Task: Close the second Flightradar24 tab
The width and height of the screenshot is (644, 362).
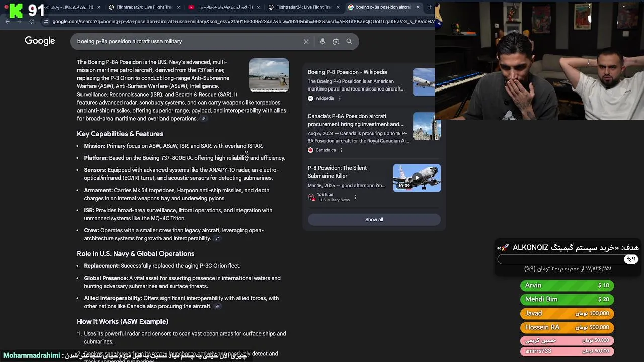Action: tap(338, 7)
